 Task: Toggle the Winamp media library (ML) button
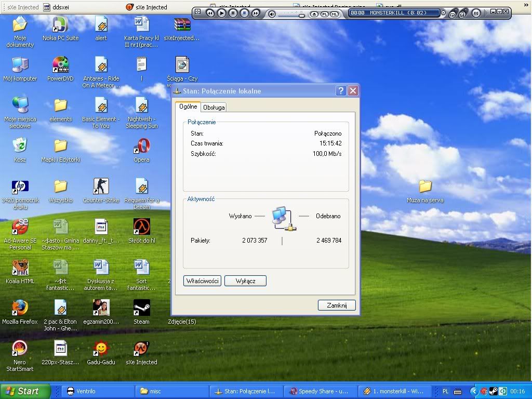[x=334, y=14]
